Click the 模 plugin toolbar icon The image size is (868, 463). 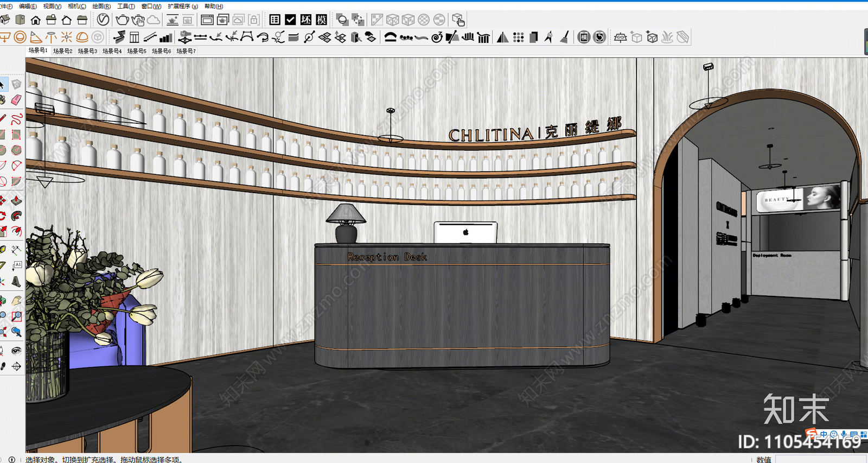[322, 20]
